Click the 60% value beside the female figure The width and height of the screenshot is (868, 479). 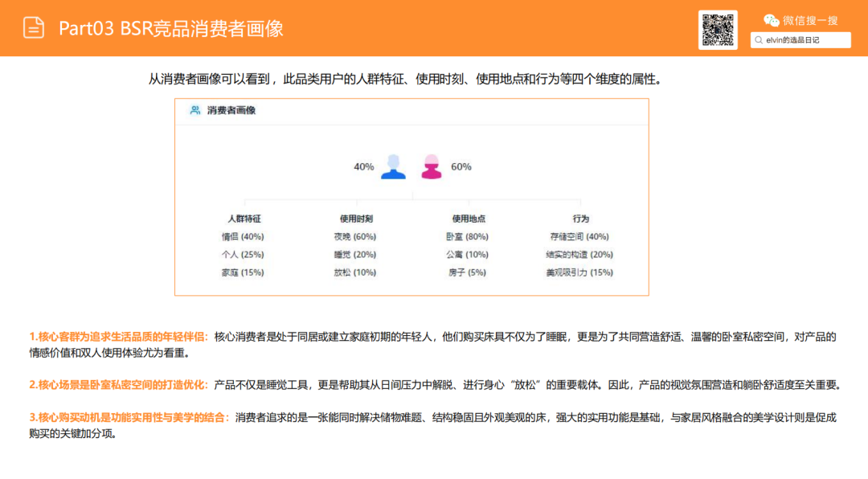461,167
